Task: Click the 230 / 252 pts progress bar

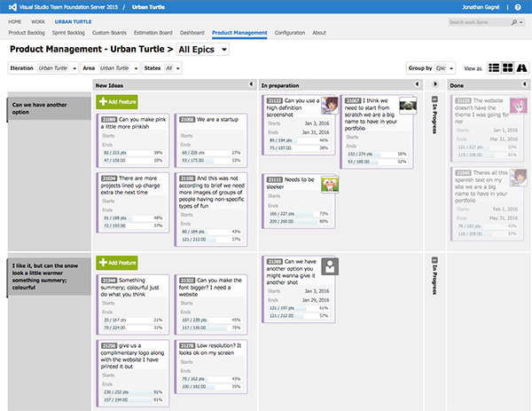Action: pos(133,392)
